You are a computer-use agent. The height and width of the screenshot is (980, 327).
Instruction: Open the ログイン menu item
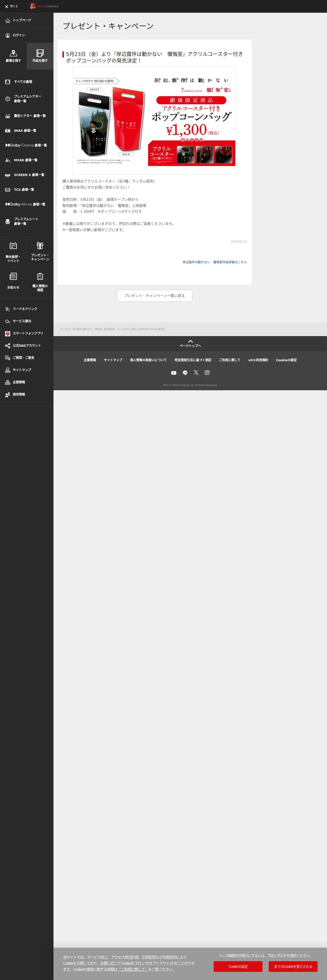click(x=27, y=35)
